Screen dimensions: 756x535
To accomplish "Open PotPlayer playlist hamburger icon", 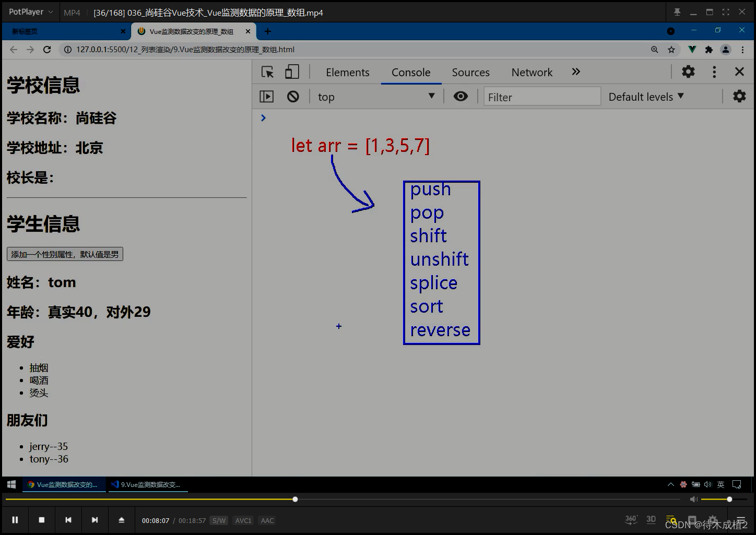I will (741, 520).
